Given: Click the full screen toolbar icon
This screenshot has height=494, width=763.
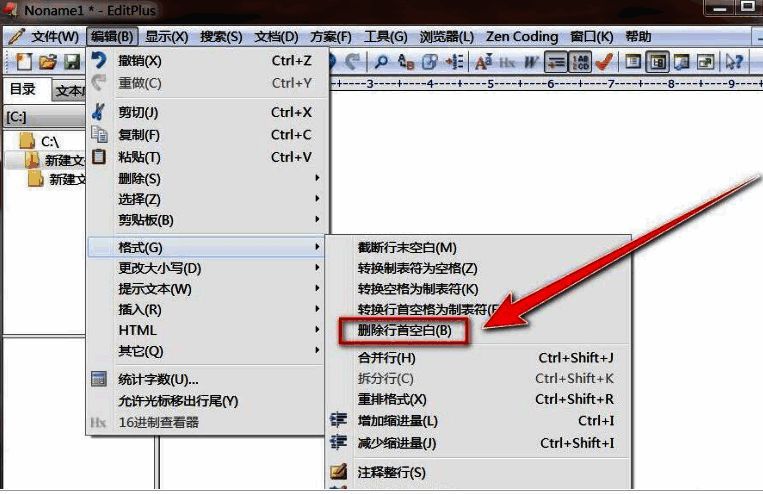Looking at the screenshot, I should click(x=706, y=62).
